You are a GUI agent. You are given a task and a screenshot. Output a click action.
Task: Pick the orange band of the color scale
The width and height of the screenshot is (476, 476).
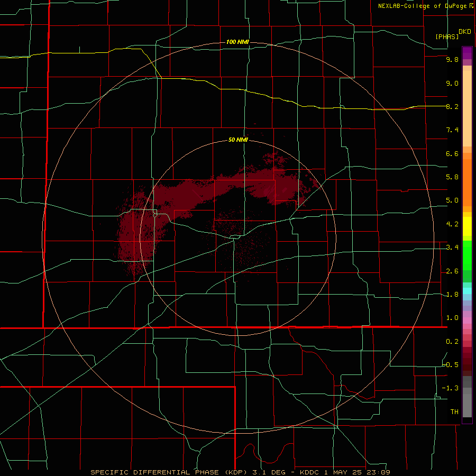point(467,182)
